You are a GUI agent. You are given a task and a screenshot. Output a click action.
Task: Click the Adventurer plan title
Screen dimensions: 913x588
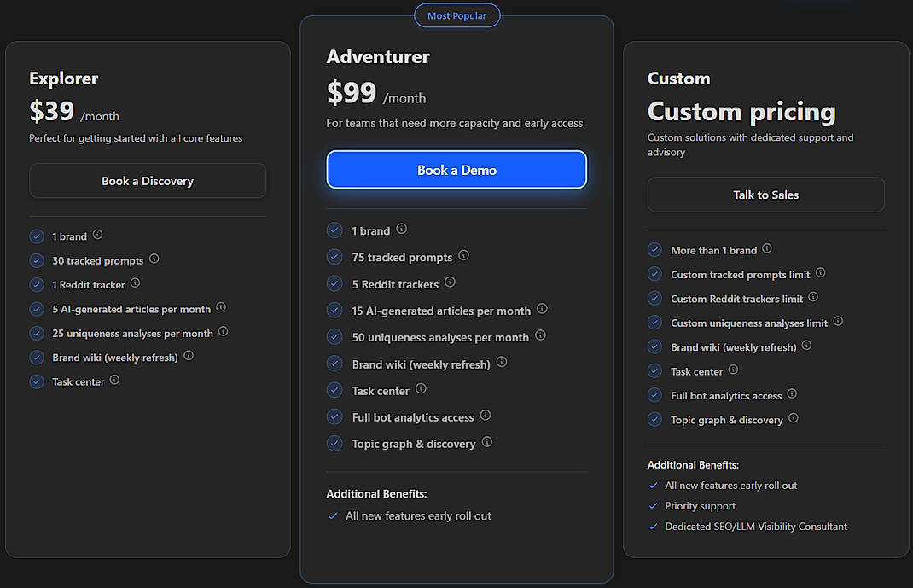(x=378, y=57)
